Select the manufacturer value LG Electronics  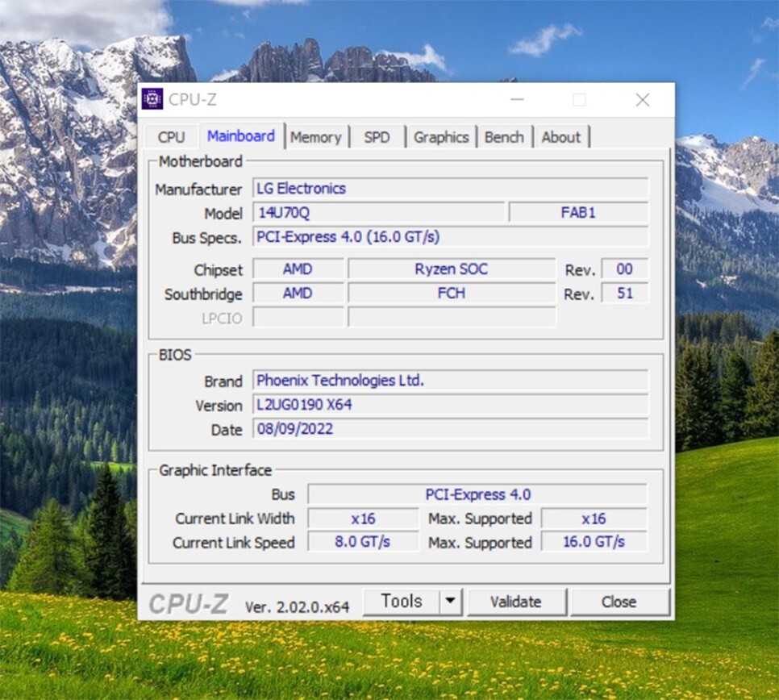451,189
